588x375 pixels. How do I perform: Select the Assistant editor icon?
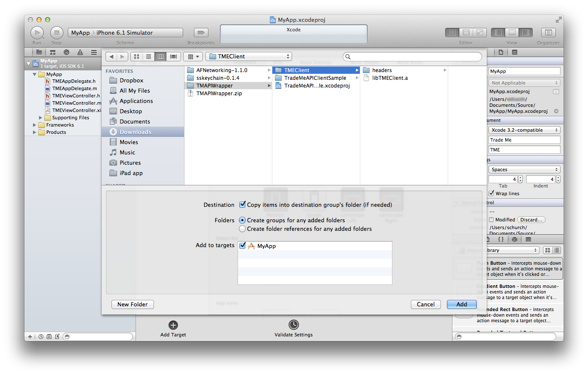(x=466, y=33)
